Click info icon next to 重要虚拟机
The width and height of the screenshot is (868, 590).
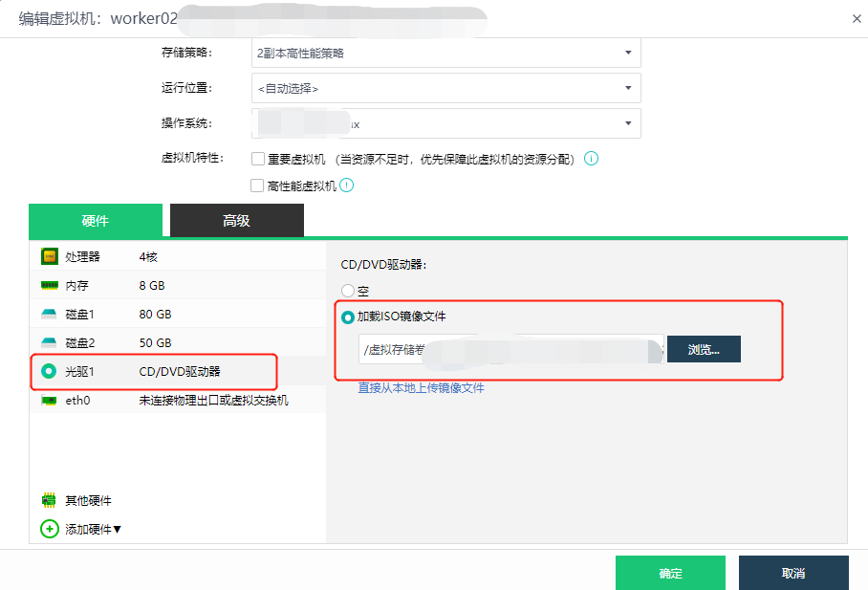591,159
